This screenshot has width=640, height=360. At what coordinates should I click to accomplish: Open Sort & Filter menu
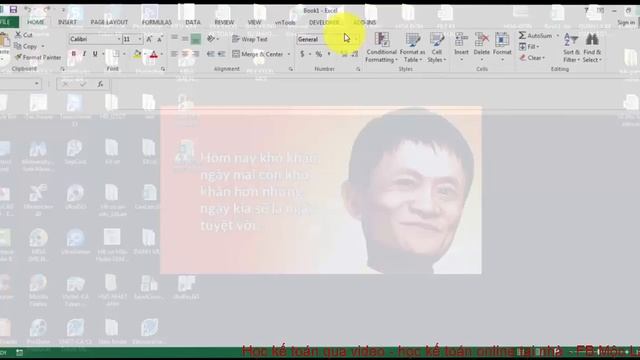coord(571,47)
